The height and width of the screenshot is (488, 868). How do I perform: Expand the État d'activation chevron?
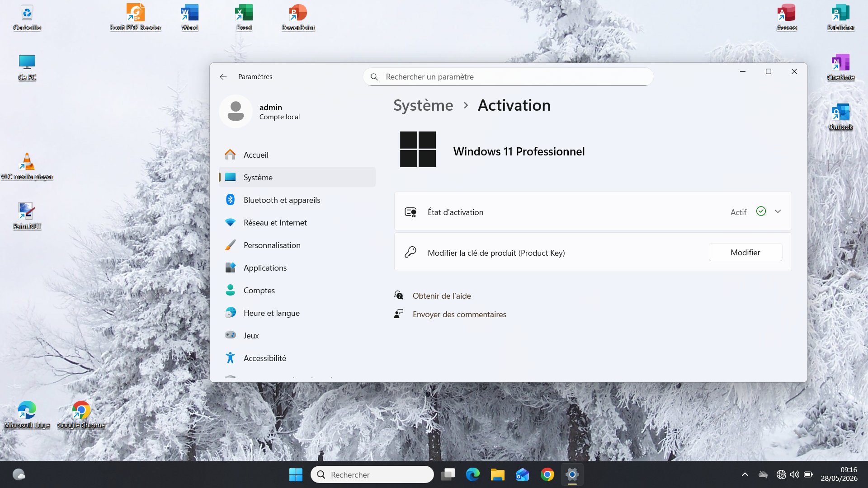tap(778, 211)
